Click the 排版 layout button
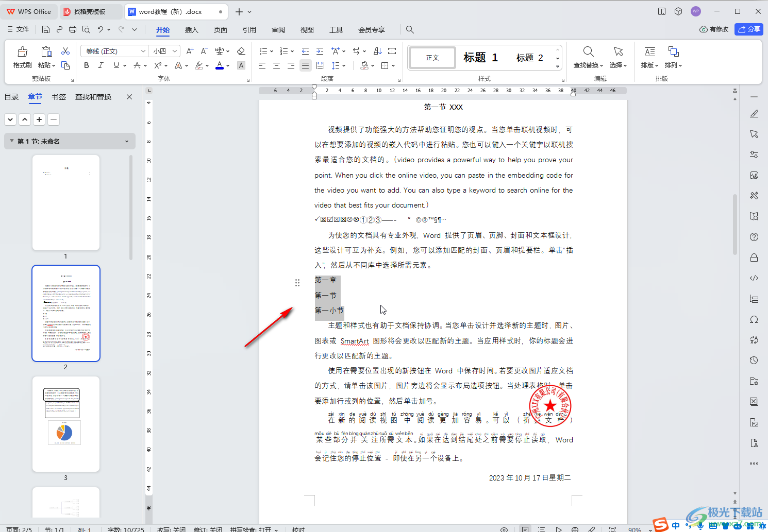Screen dimensions: 768x532 tap(650, 57)
